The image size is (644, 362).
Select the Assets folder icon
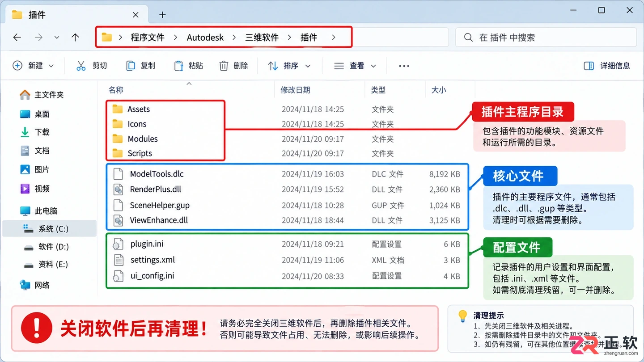coord(118,109)
